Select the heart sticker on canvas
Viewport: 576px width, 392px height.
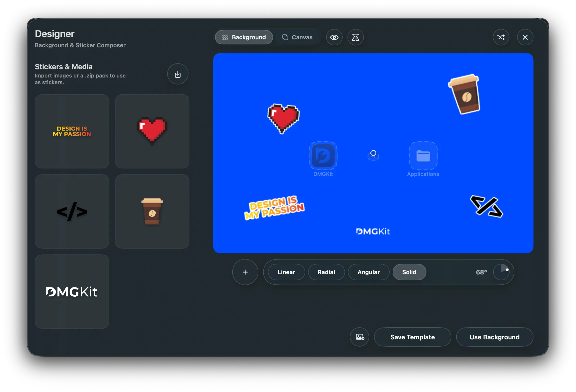284,118
